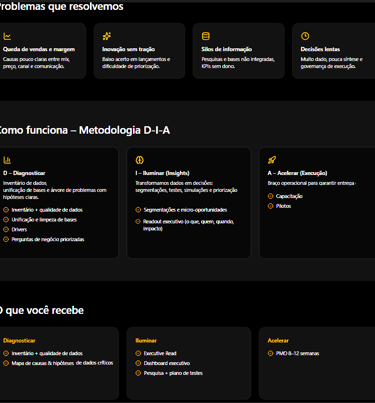The width and height of the screenshot is (375, 403).
Task: Click the D – Diagnosticar heading
Action: [x=24, y=173]
